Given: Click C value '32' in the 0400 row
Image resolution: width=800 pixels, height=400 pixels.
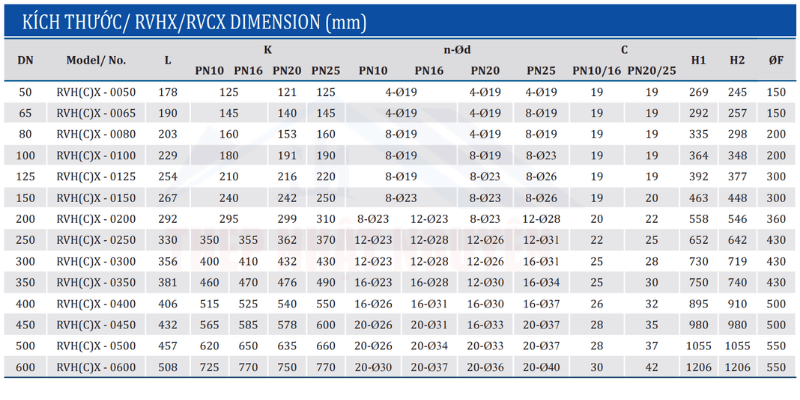Looking at the screenshot, I should pyautogui.click(x=652, y=304).
